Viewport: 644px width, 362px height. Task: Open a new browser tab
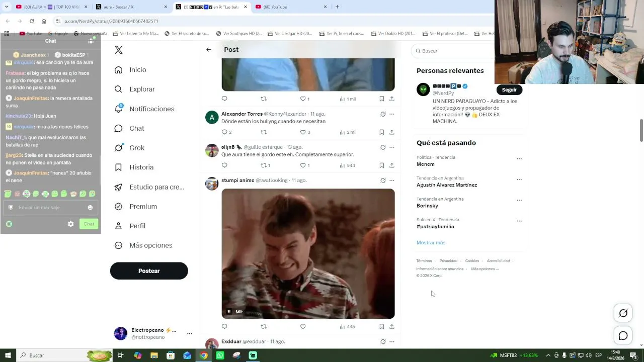click(337, 7)
